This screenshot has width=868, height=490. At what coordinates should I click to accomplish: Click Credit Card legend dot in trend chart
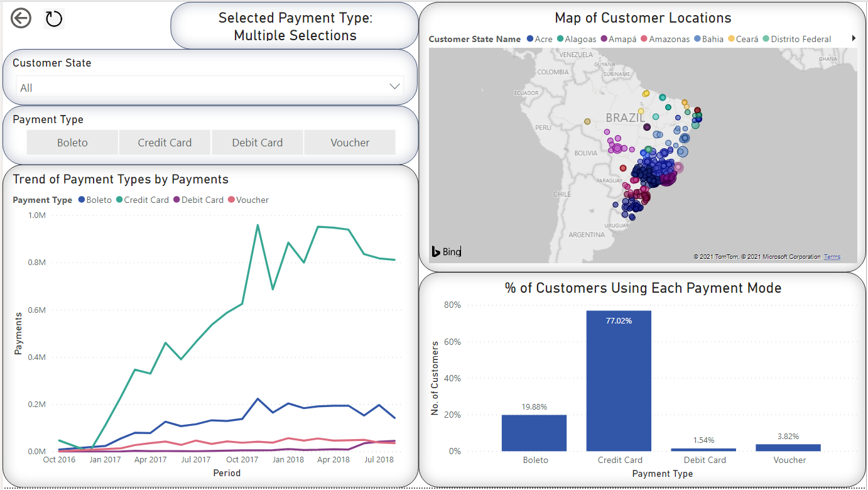[119, 200]
